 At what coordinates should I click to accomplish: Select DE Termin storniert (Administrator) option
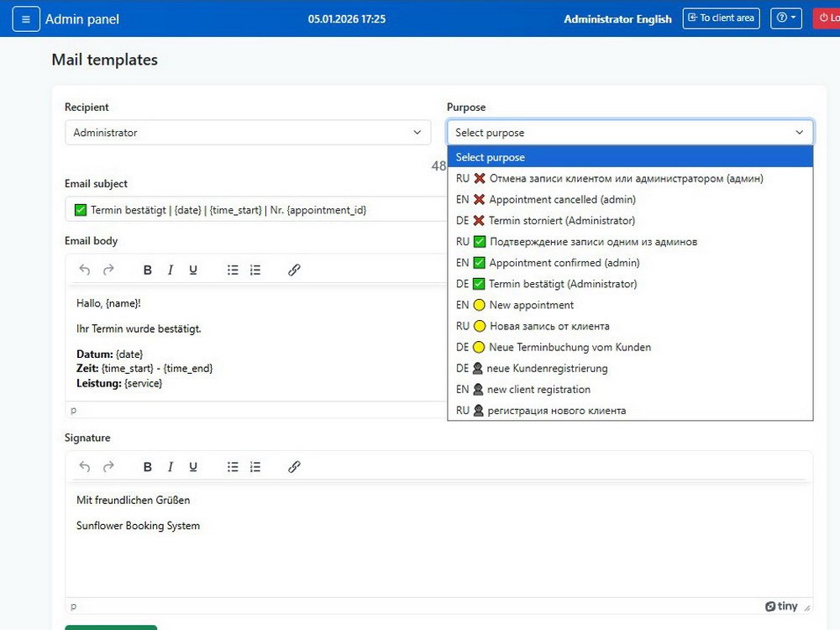click(x=630, y=221)
